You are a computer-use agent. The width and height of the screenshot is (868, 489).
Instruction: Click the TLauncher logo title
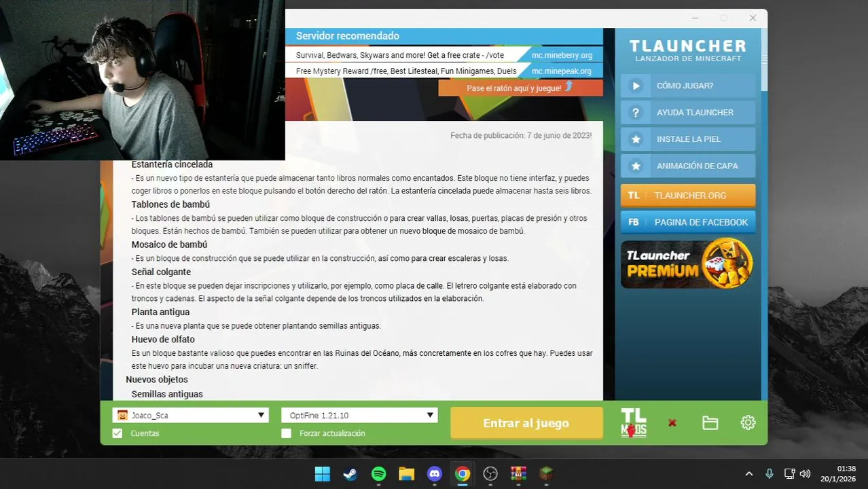688,46
